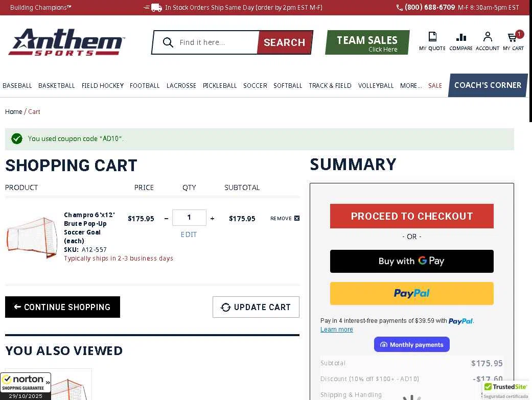Open the Baseball menu
This screenshot has width=532, height=400.
(x=17, y=85)
